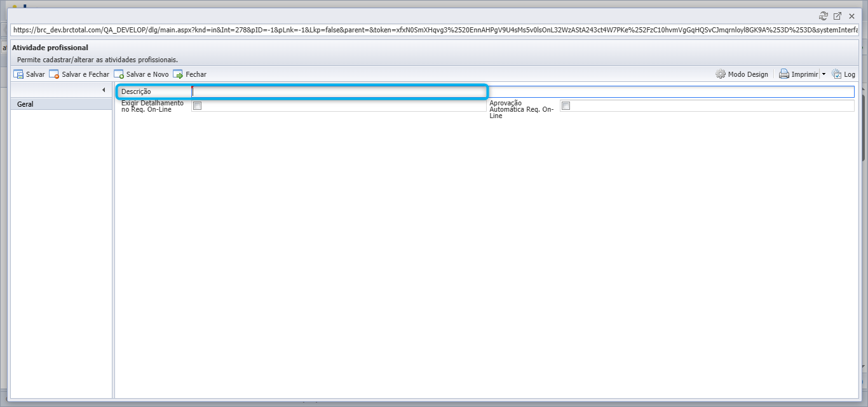This screenshot has width=868, height=407.
Task: Open the Log viewer
Action: pos(843,74)
